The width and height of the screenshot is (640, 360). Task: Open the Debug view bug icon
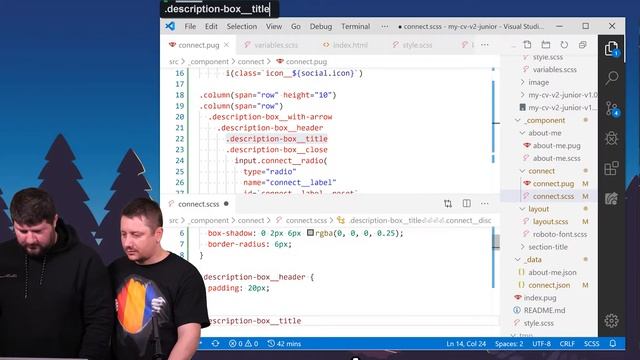click(611, 138)
